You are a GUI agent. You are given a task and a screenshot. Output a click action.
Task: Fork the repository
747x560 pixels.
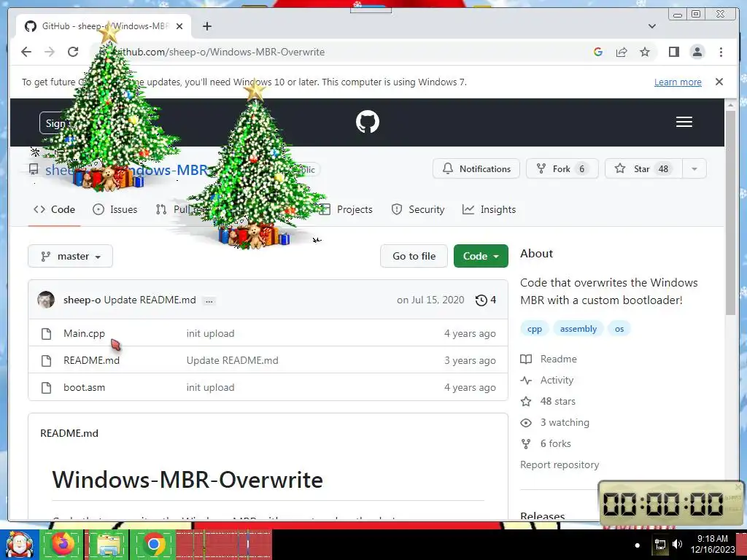coord(562,168)
